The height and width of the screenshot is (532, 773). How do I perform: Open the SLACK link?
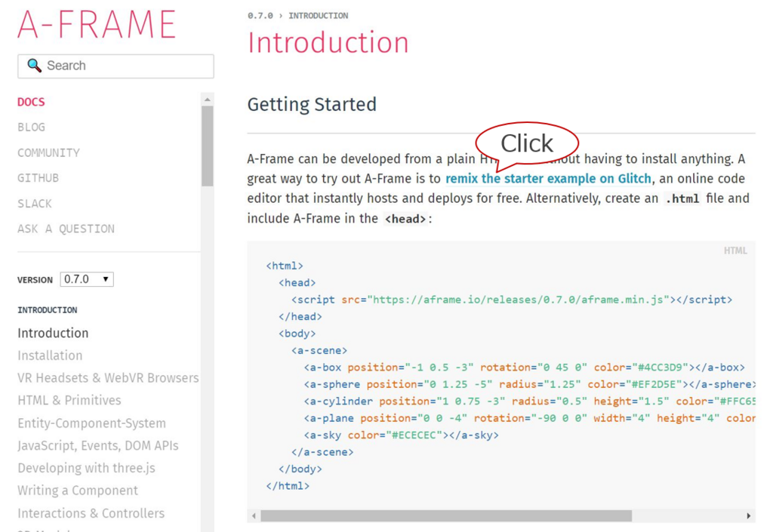[x=35, y=204]
